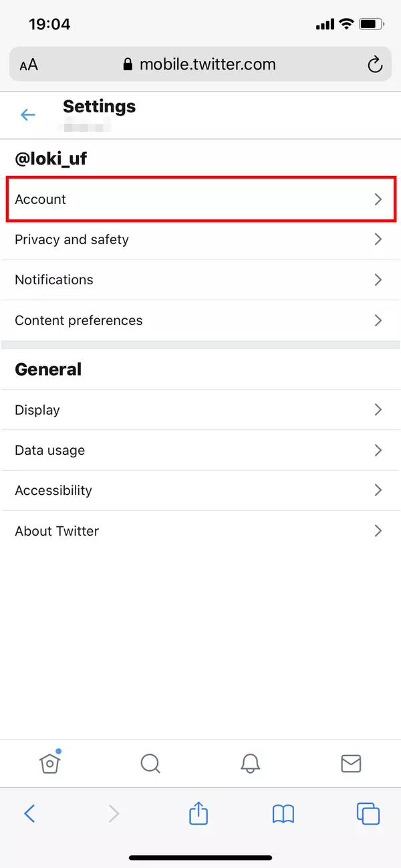Tap the Safari back navigation chevron
The image size is (401, 868).
pyautogui.click(x=29, y=814)
